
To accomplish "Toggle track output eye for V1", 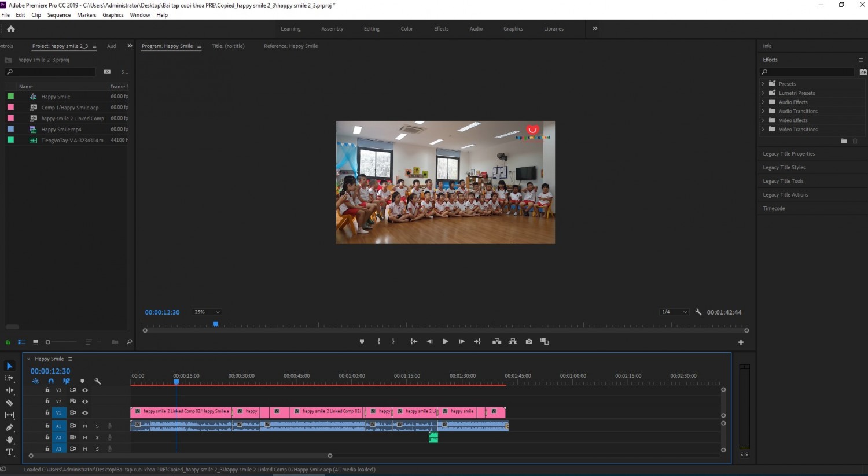I will [85, 413].
